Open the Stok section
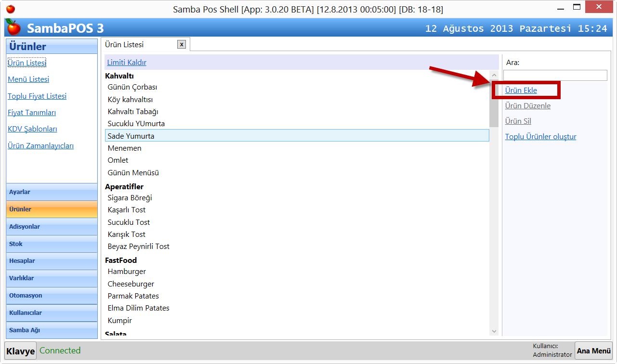Screen dimensions: 617x364 pyautogui.click(x=52, y=244)
